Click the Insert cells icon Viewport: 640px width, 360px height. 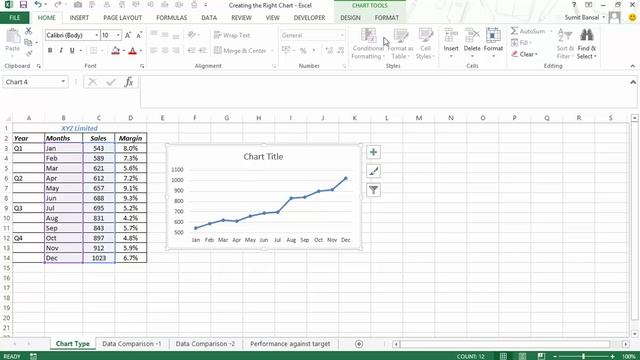pos(451,36)
